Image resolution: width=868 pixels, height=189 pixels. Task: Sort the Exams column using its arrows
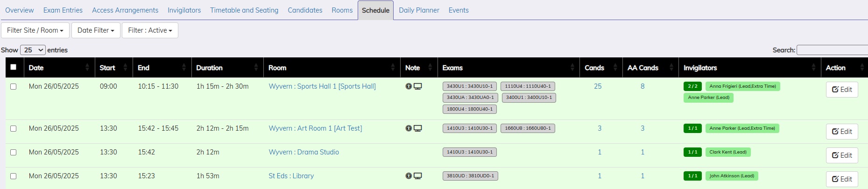pos(572,68)
